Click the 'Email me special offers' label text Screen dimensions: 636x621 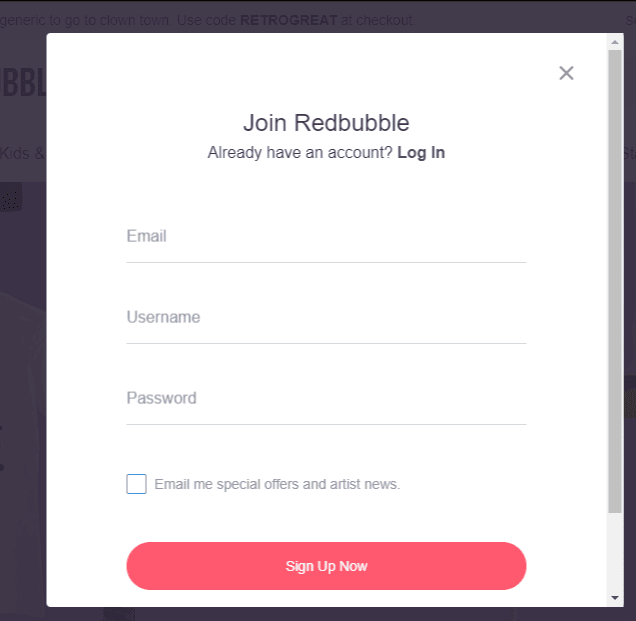[277, 484]
